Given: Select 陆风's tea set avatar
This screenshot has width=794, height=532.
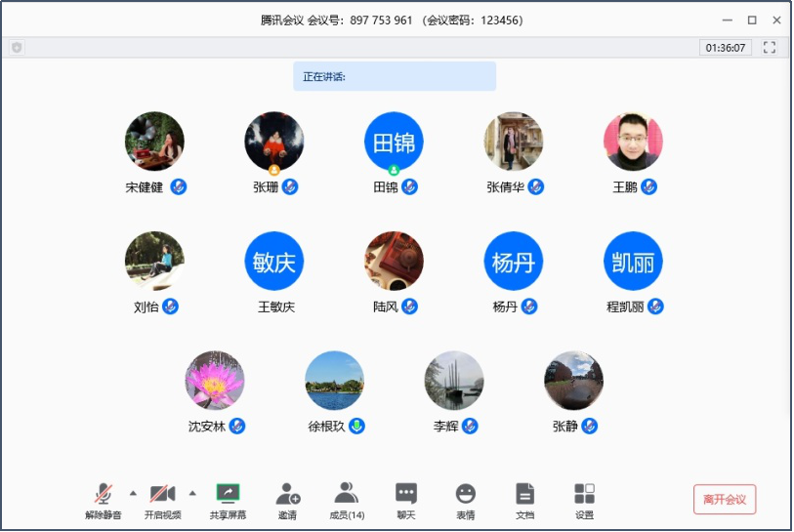Looking at the screenshot, I should (394, 261).
